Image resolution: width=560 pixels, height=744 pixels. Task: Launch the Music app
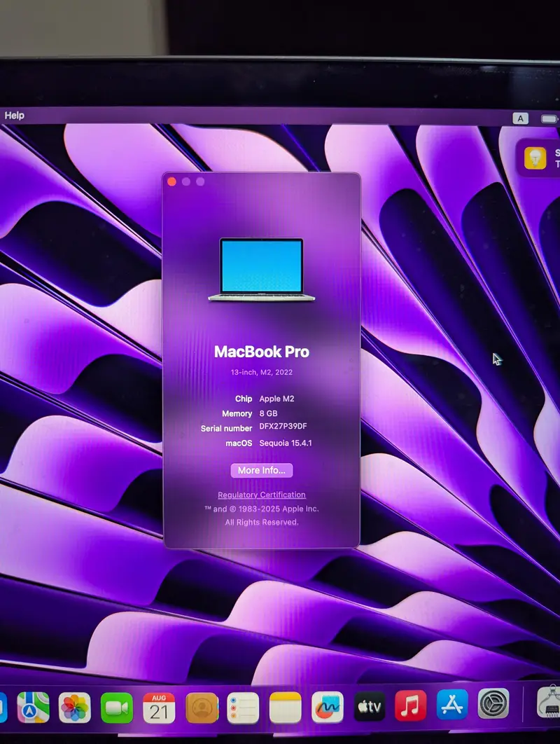click(x=410, y=706)
